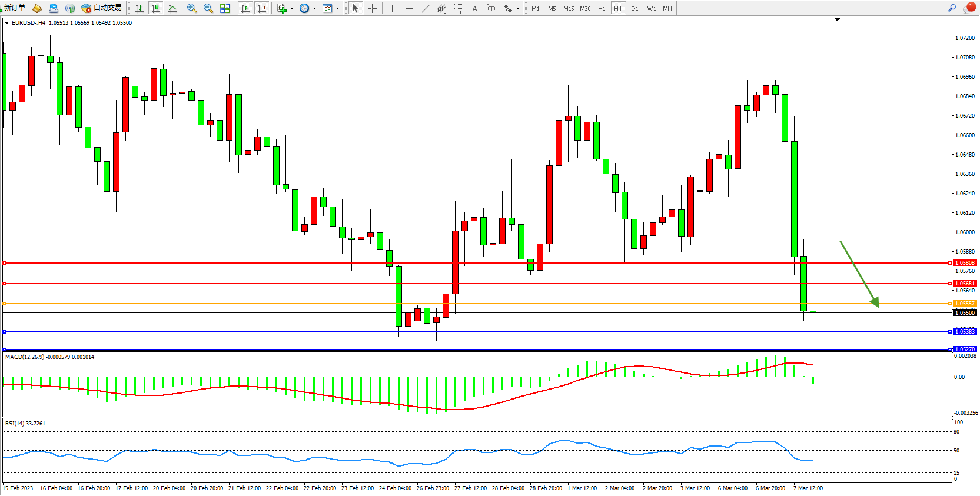Expand the chart templates dropdown arrow
This screenshot has width=980, height=496.
tap(337, 8)
